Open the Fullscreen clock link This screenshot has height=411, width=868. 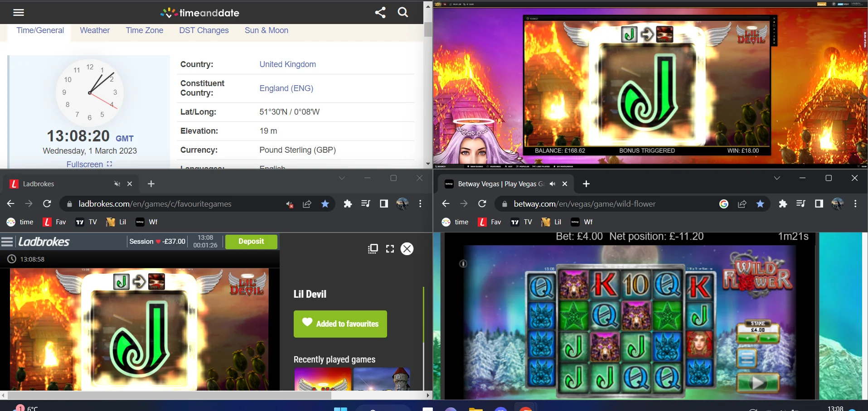pos(89,164)
